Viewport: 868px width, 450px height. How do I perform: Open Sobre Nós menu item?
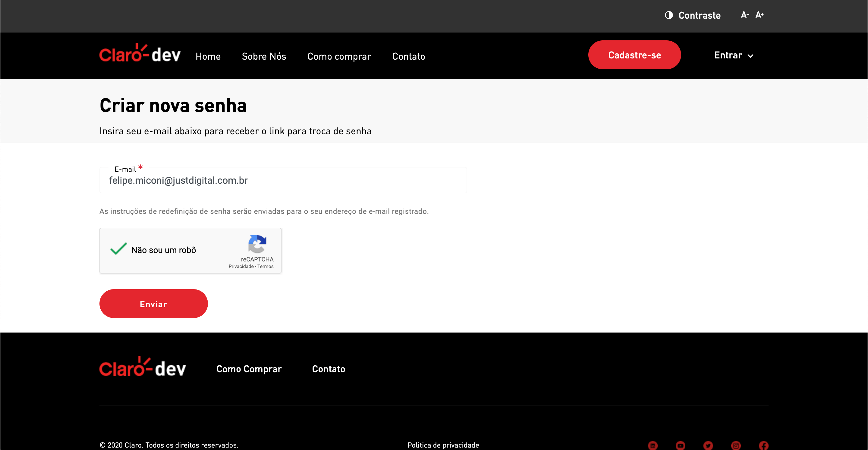[264, 56]
